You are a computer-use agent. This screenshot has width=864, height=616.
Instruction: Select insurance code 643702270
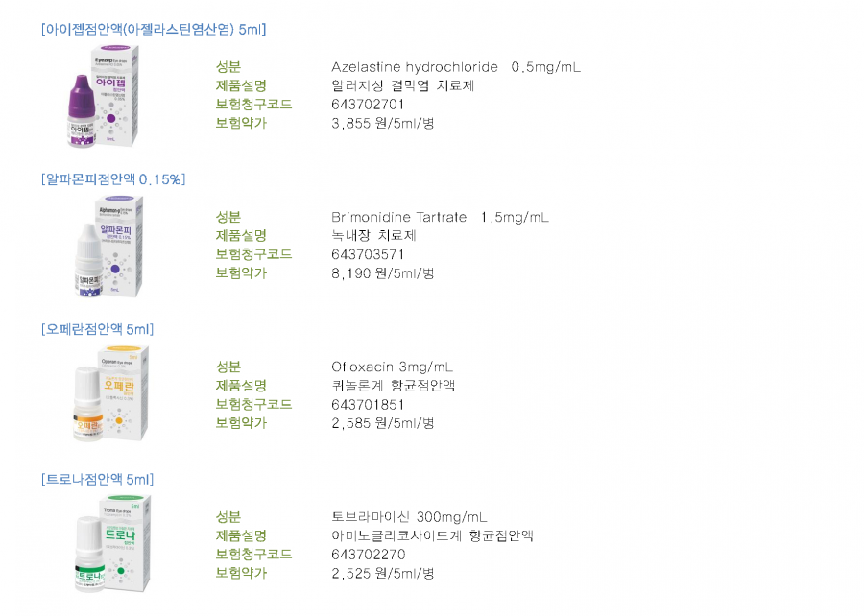(x=368, y=555)
